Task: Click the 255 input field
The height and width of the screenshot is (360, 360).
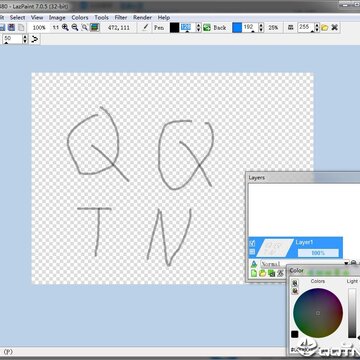Action: (306, 28)
